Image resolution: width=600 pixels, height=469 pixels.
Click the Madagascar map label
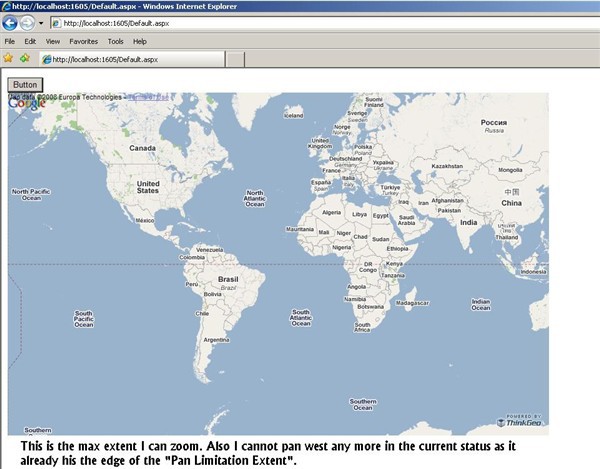pyautogui.click(x=412, y=303)
